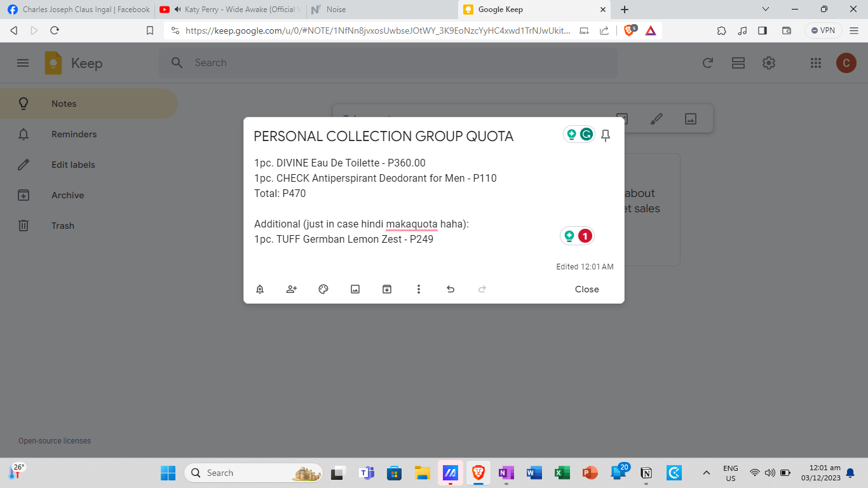Open Reminders in the sidebar
This screenshot has width=868, height=488.
(88, 134)
